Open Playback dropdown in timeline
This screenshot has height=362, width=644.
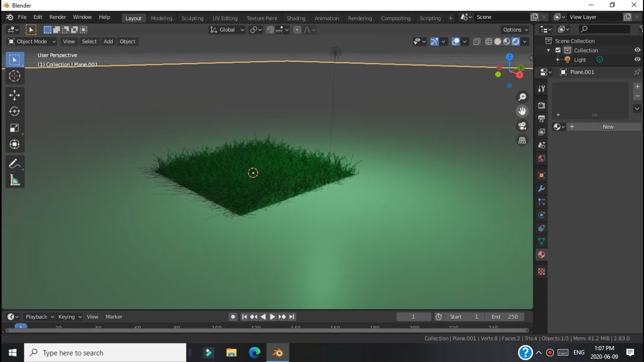click(x=39, y=317)
